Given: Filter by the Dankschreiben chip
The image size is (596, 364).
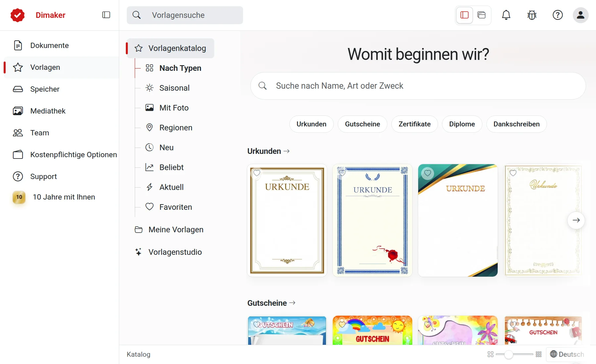Looking at the screenshot, I should point(516,124).
